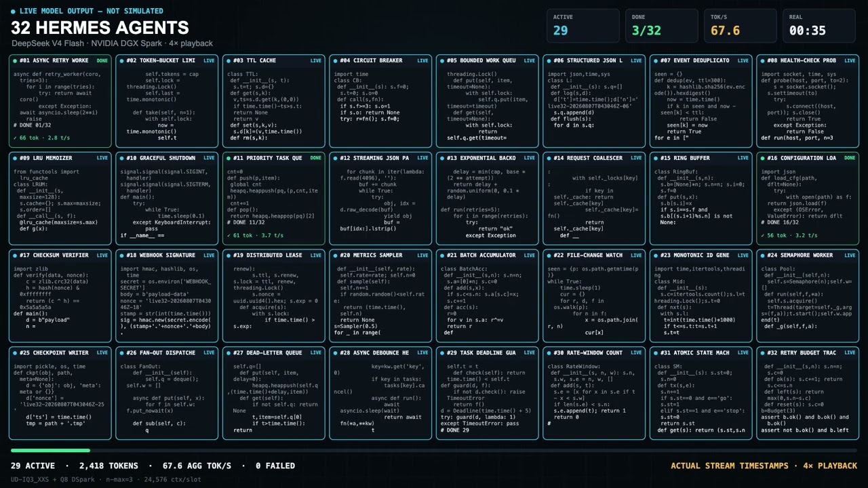
Task: Select the #13 EXPONENTIAL BACKO card title
Action: pyautogui.click(x=481, y=158)
